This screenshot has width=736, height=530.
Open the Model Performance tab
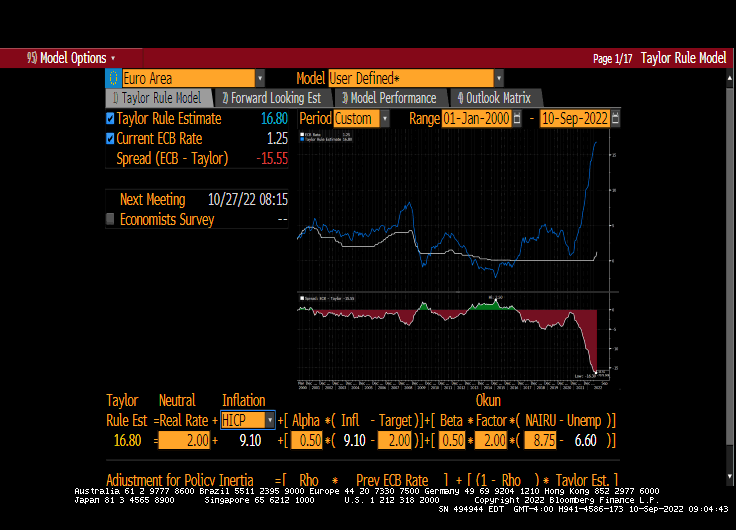coord(389,98)
